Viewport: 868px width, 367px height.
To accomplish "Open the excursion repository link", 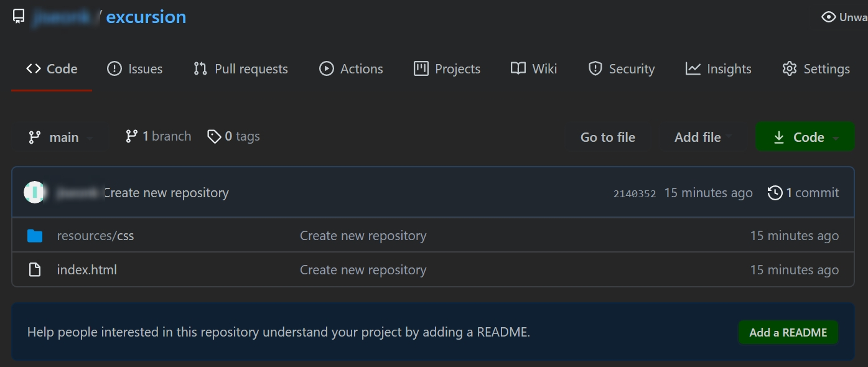I will [x=146, y=17].
